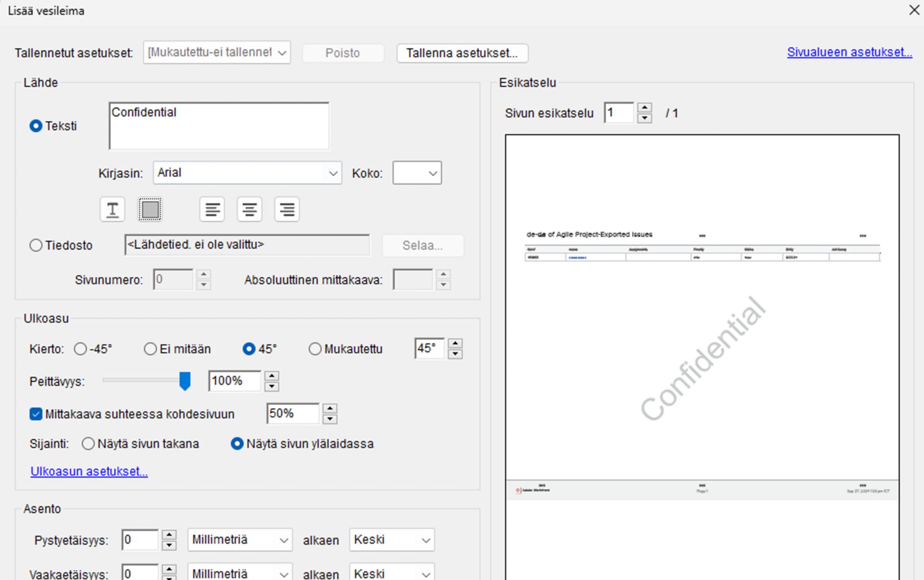The height and width of the screenshot is (580, 924).
Task: Align watermark text to the right
Action: [x=287, y=209]
